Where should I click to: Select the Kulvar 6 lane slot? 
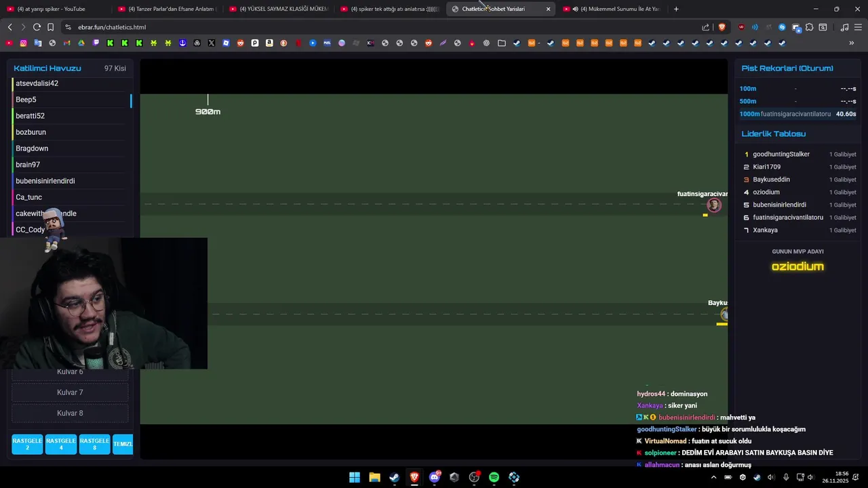tap(70, 372)
